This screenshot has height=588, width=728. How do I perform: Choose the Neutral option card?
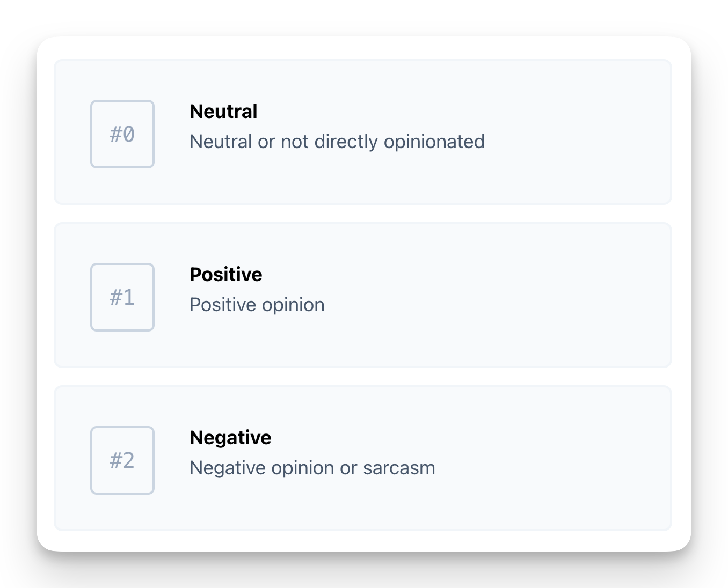click(x=363, y=132)
